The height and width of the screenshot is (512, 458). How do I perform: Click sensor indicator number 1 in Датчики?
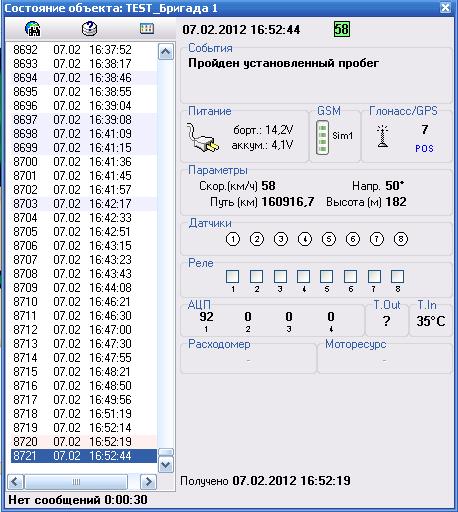pos(233,239)
